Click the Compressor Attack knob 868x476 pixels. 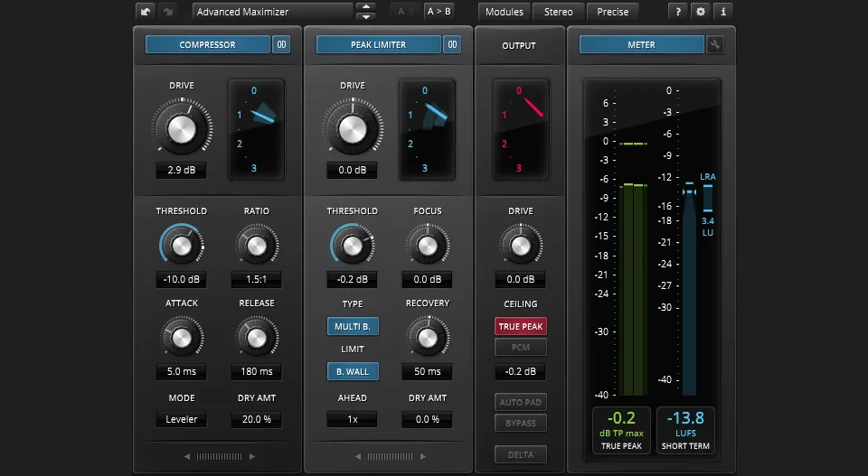tap(182, 338)
